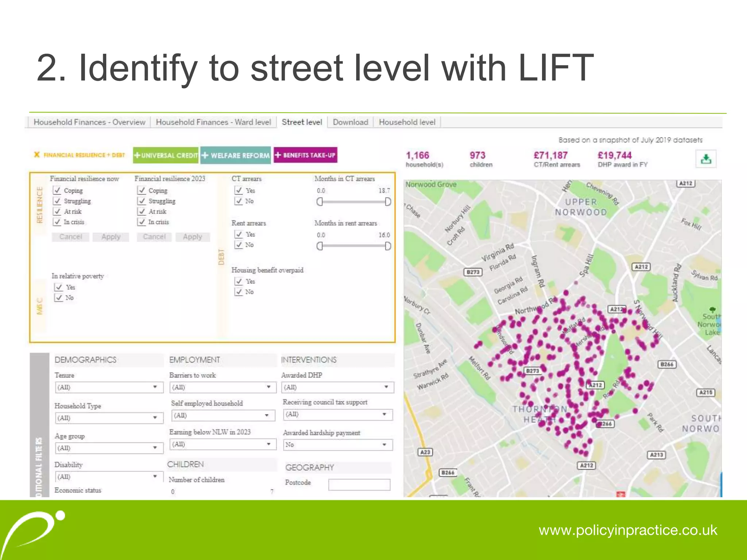Expand the Welfare Reform filter panel
Viewport: 747px width, 560px height.
pyautogui.click(x=236, y=155)
